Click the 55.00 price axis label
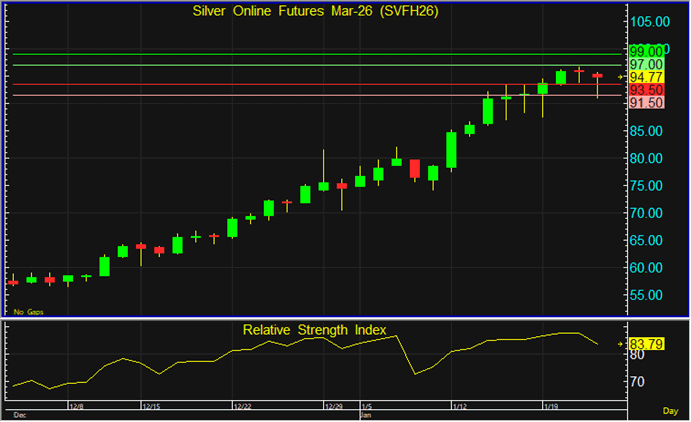 point(646,295)
